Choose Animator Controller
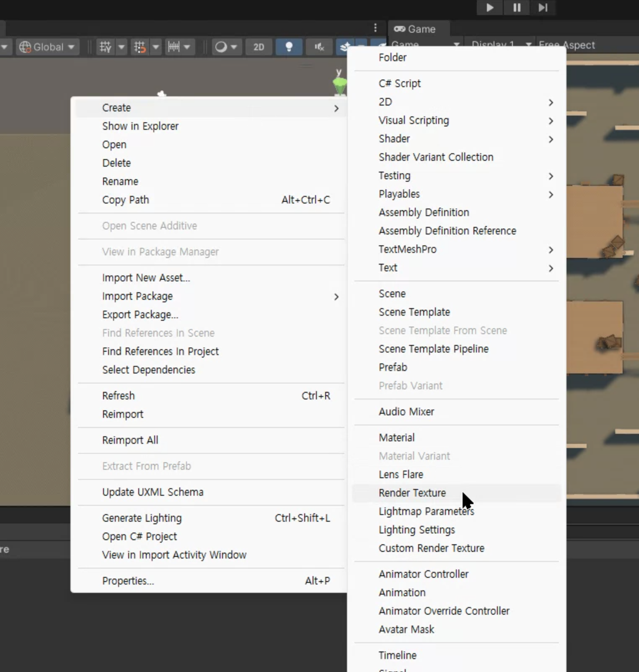 457,574
